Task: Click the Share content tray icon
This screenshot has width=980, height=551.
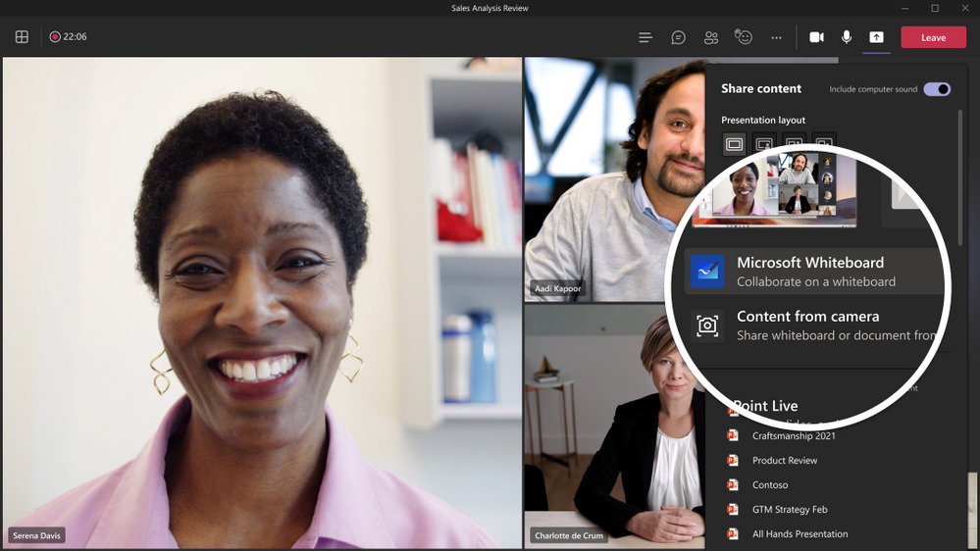Action: [877, 37]
